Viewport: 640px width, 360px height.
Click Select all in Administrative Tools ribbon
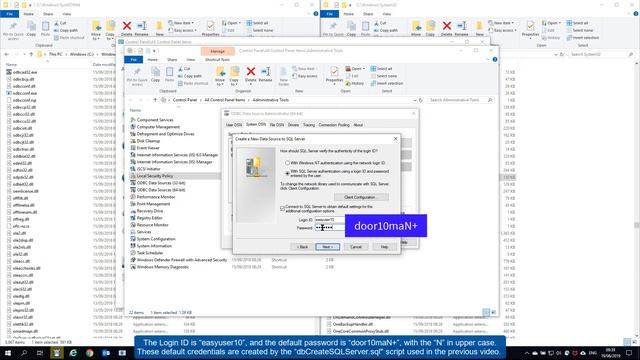click(x=381, y=69)
